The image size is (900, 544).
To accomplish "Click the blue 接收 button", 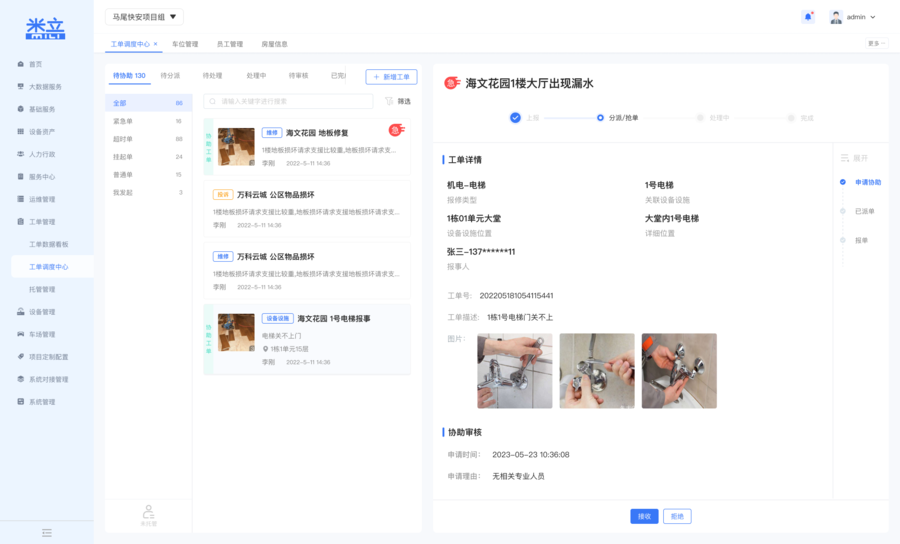I will tap(644, 516).
